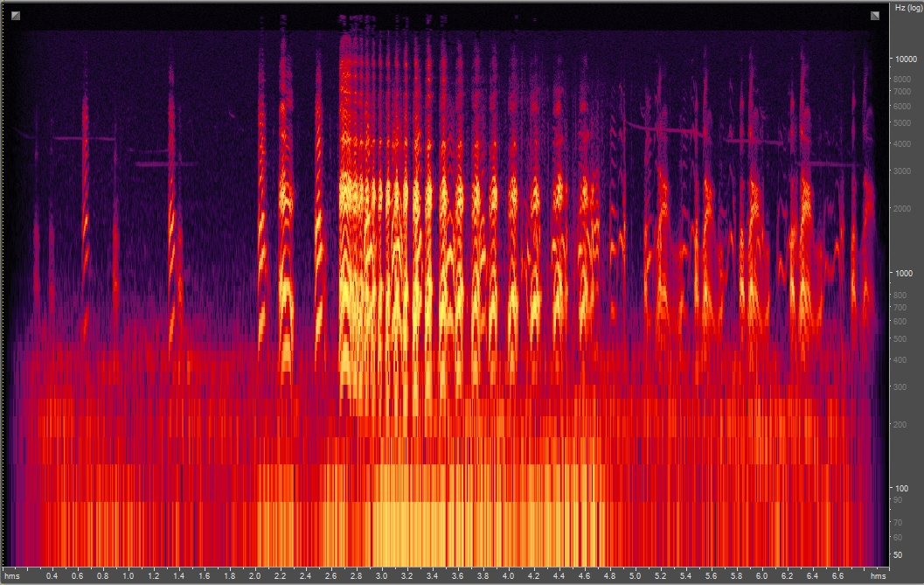Click the 50 Hz label at ruler bottom
Viewport: 924px width, 585px height.
[897, 554]
